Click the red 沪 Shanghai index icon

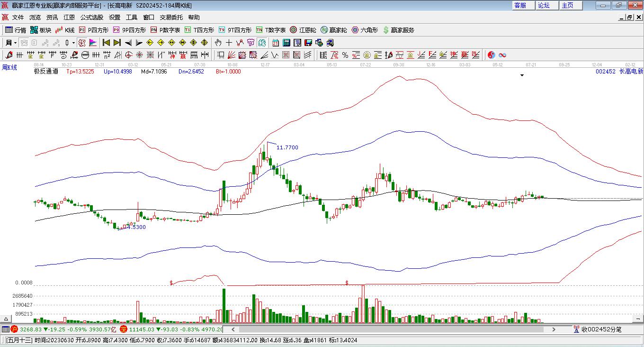pos(14,329)
